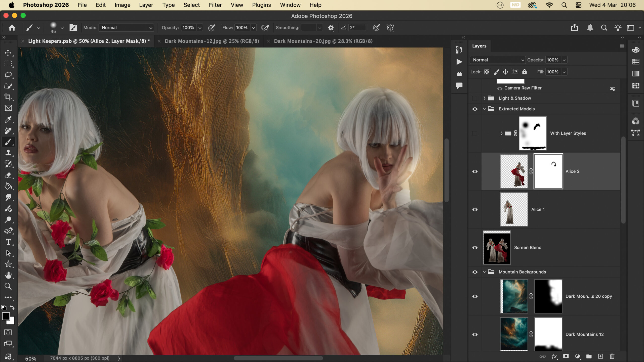Screen dimensions: 644x362
Task: Open the Filter menu
Action: pyautogui.click(x=215, y=5)
